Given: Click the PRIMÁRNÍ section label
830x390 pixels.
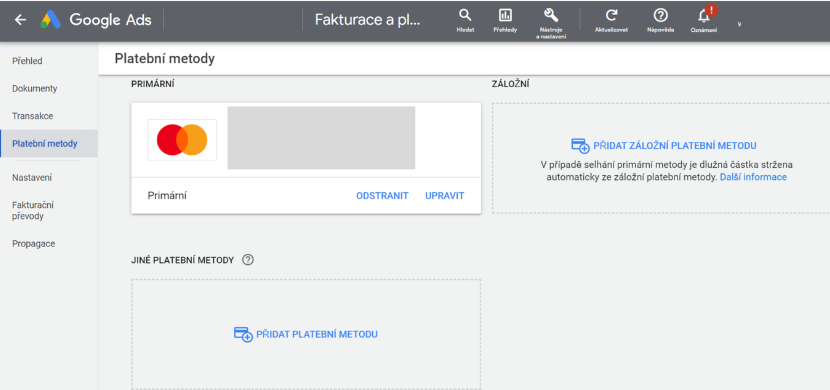Looking at the screenshot, I should coord(152,84).
